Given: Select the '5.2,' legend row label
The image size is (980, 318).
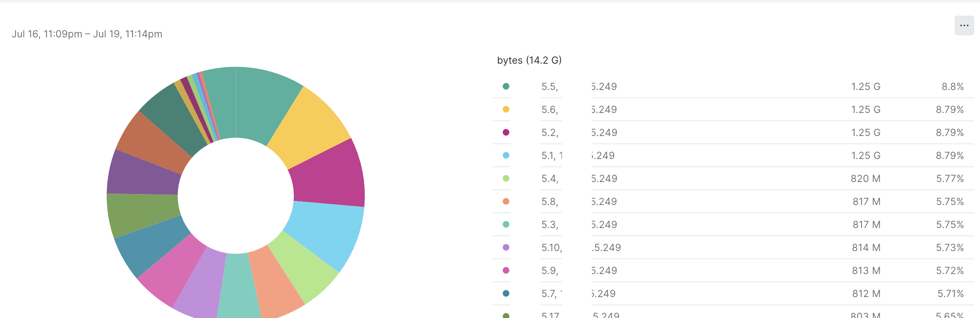Looking at the screenshot, I should [550, 133].
